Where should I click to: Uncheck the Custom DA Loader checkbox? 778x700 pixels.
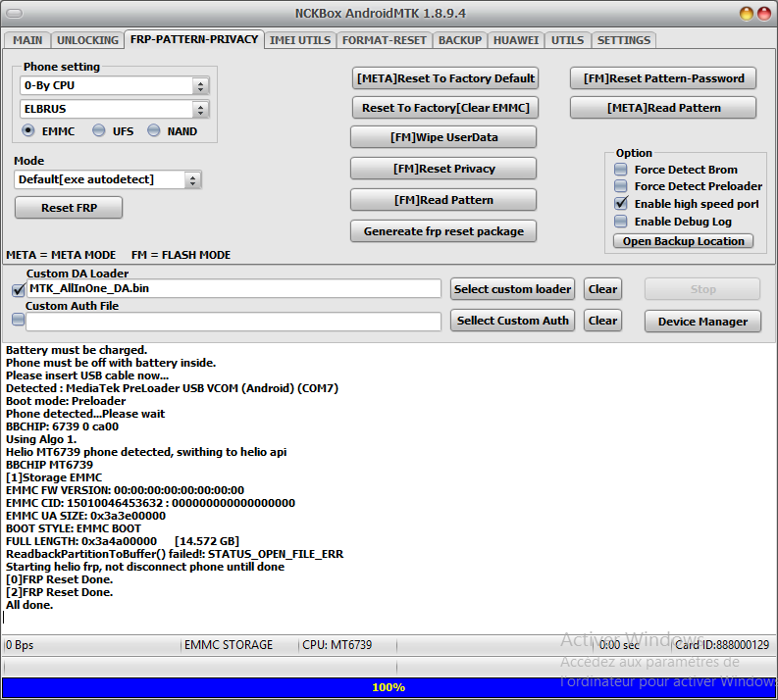coord(19,290)
